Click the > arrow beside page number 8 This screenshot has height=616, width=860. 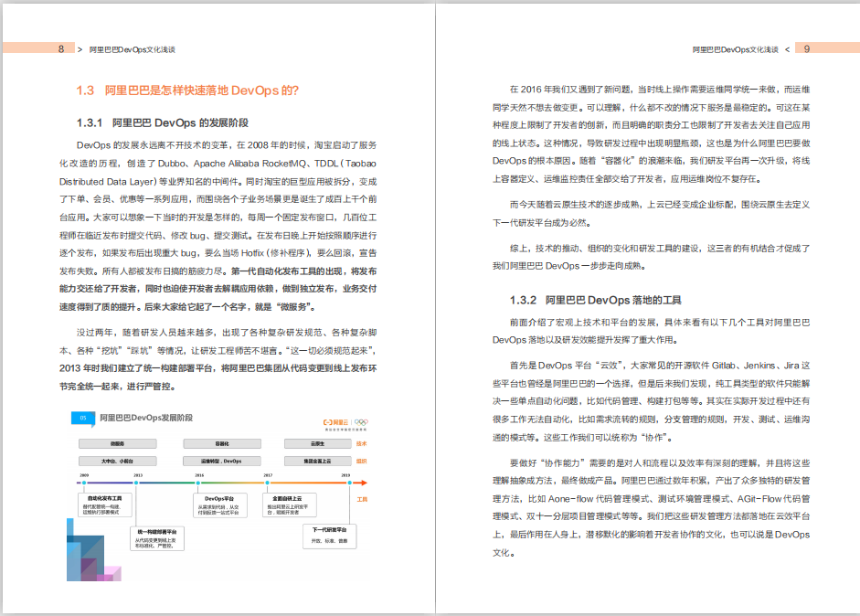click(80, 49)
